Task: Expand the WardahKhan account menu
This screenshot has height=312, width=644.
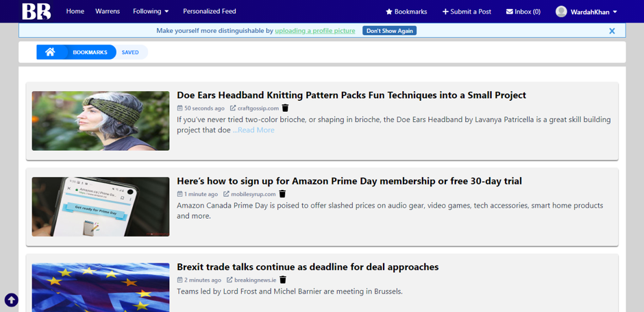Action: point(594,12)
